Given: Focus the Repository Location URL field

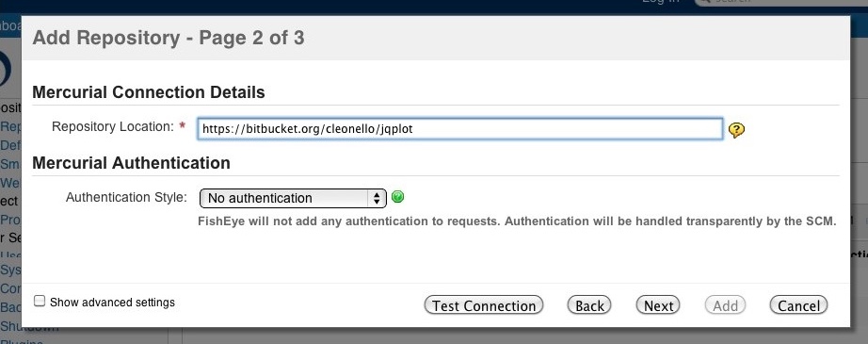Looking at the screenshot, I should point(460,129).
